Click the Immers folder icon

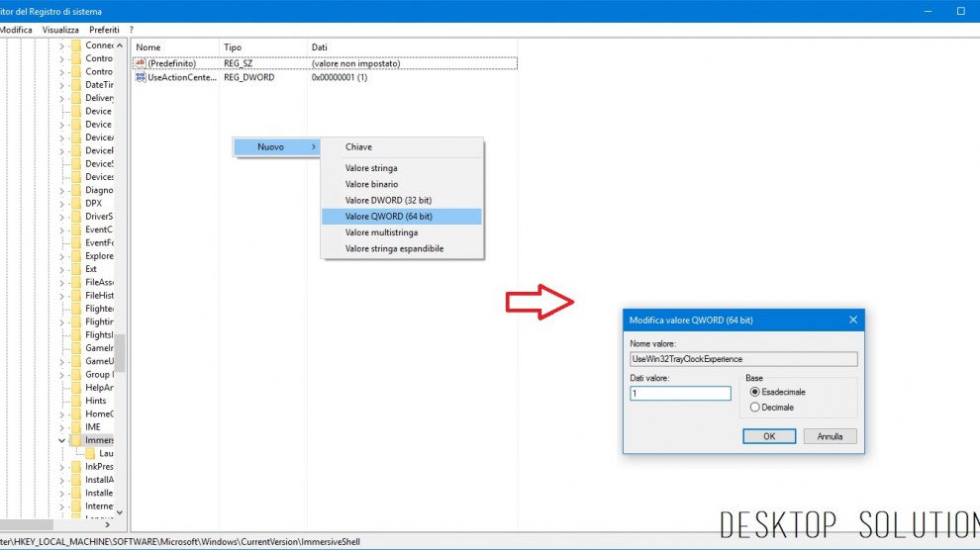76,440
